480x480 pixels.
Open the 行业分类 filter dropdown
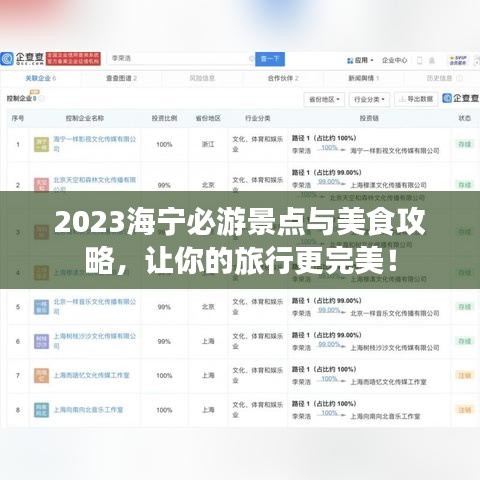tap(369, 99)
